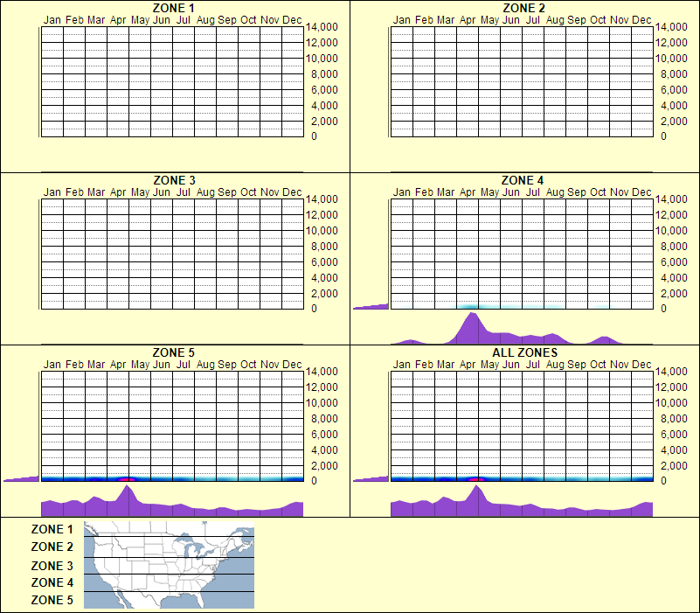
Task: Click ZONE 1 label beside the map
Action: [52, 529]
